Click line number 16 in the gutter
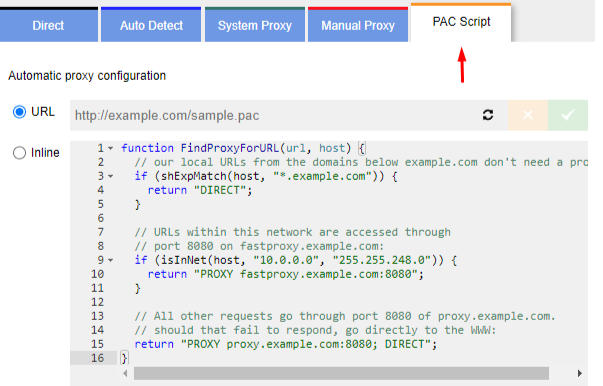Viewport: 603px width, 386px height. coord(97,358)
